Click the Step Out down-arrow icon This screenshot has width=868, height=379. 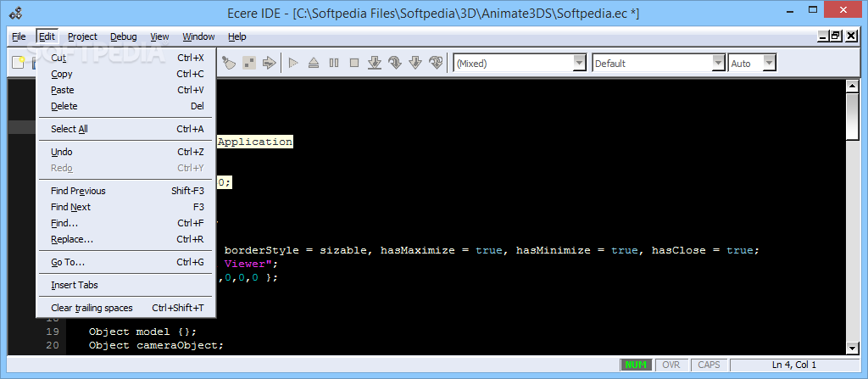click(x=415, y=63)
